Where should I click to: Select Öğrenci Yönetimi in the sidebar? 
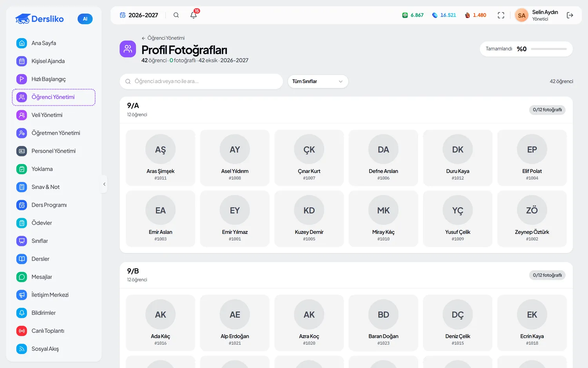point(54,97)
